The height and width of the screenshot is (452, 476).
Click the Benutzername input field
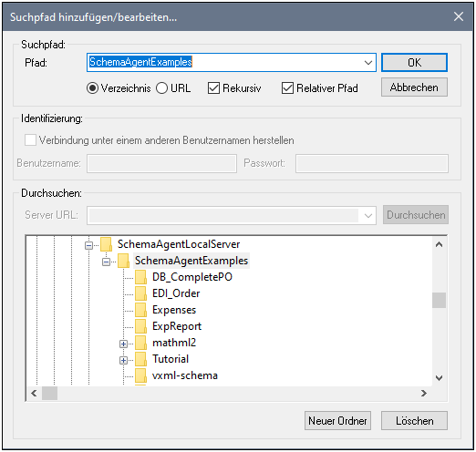161,163
